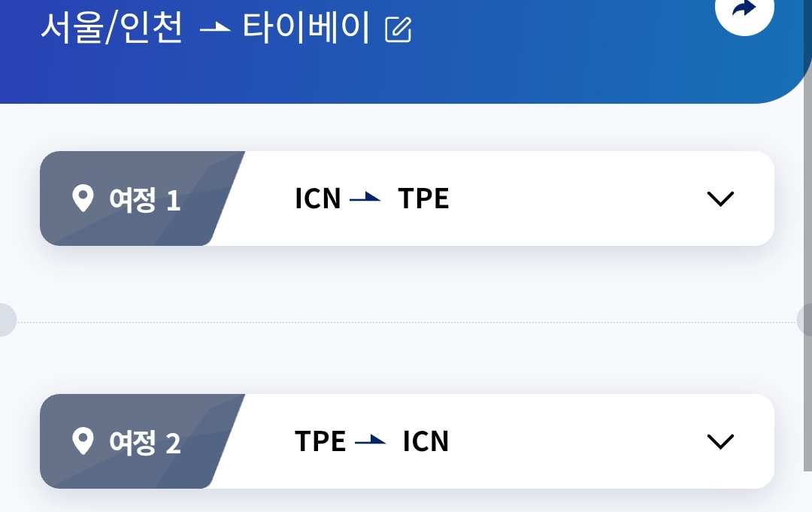
Task: Click the location pin in 여정 1
Action: tap(83, 199)
